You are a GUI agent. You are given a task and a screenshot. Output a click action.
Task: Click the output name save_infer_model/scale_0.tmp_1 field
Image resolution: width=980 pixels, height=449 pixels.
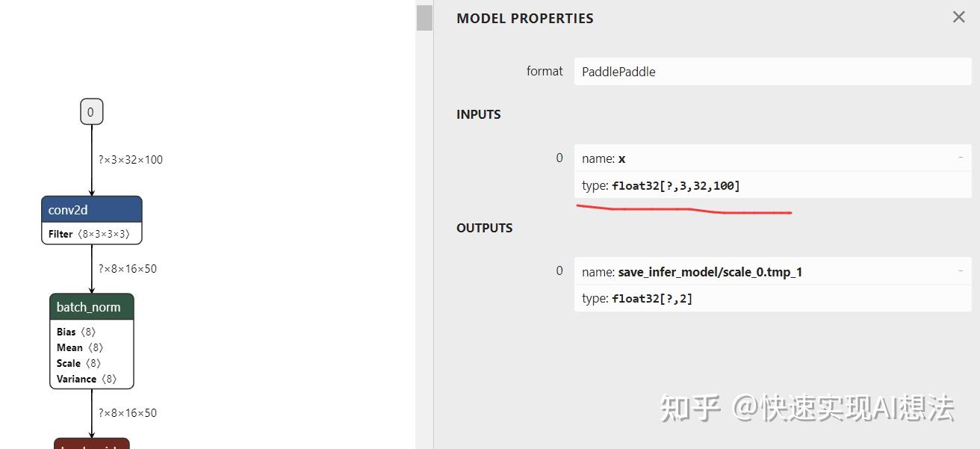773,272
